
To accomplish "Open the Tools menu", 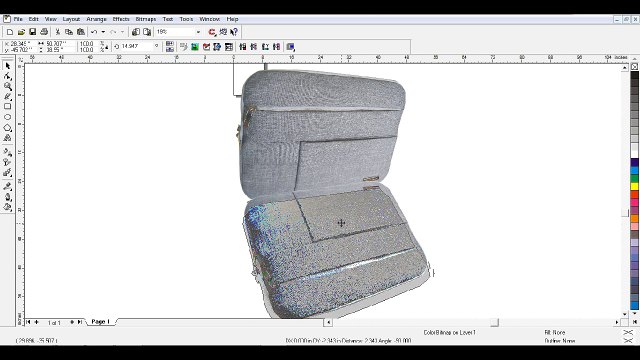I will pos(186,19).
